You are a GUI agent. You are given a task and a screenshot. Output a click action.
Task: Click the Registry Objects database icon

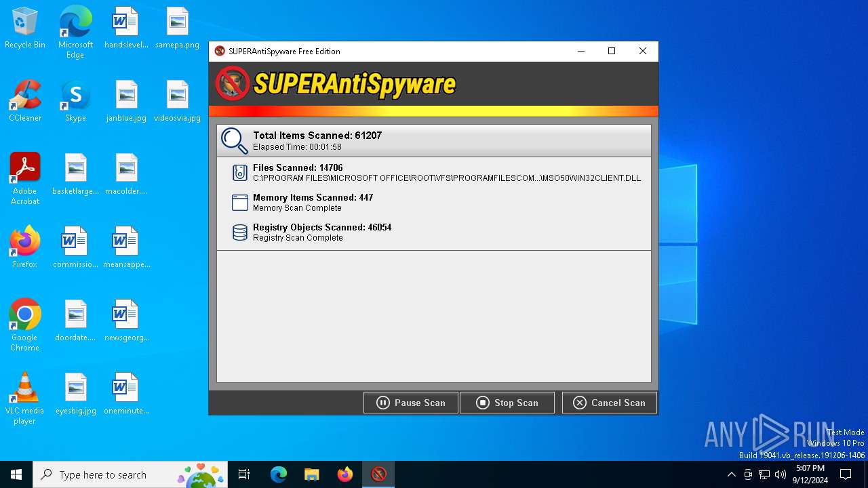click(240, 232)
